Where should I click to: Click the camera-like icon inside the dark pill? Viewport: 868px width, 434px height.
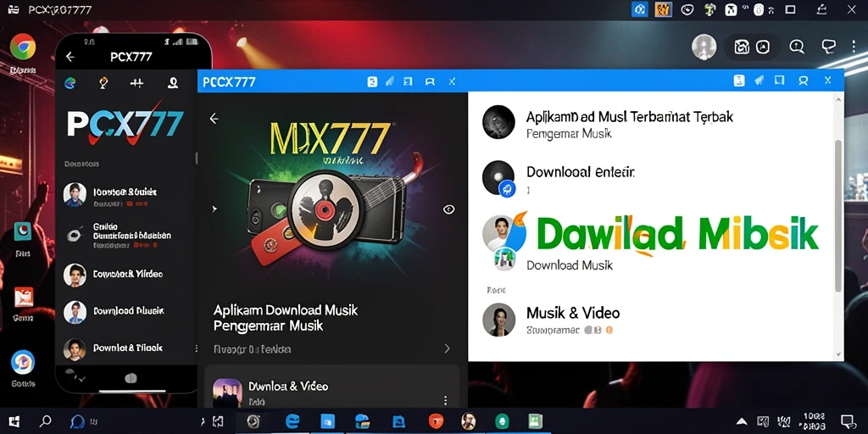click(741, 47)
